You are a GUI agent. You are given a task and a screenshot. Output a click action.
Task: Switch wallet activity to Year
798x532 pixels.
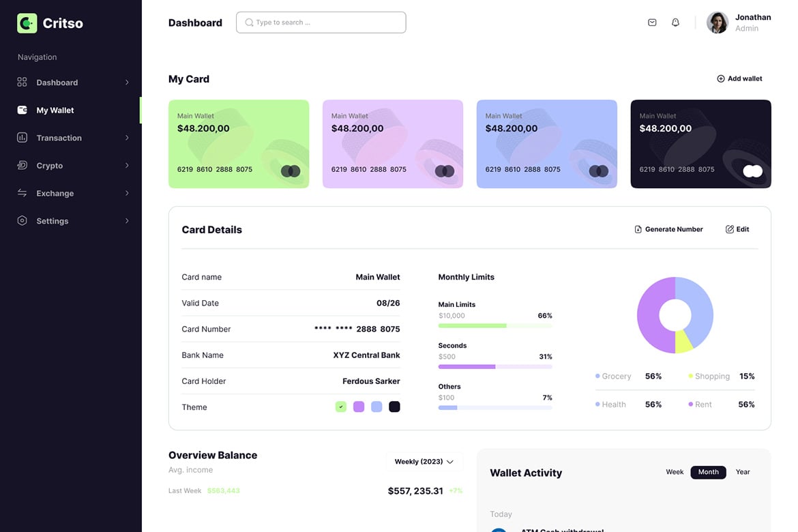pos(743,472)
